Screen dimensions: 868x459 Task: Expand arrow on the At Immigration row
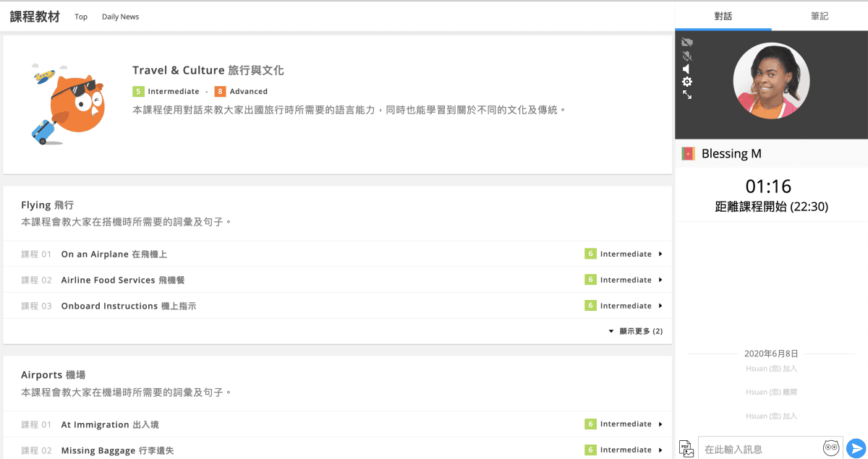coord(660,424)
